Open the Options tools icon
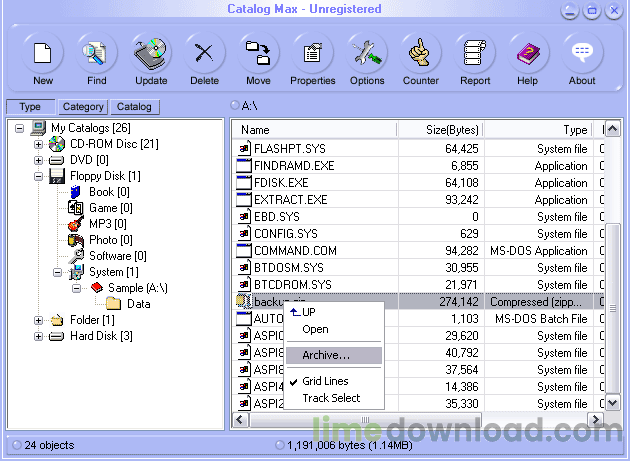Image resolution: width=630 pixels, height=461 pixels. click(x=367, y=53)
